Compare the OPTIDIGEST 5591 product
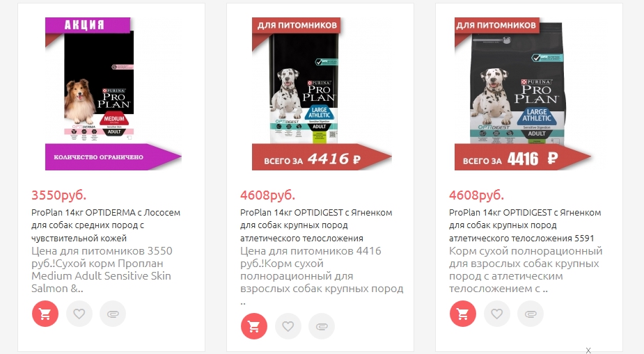The width and height of the screenshot is (644, 354). pos(531,314)
